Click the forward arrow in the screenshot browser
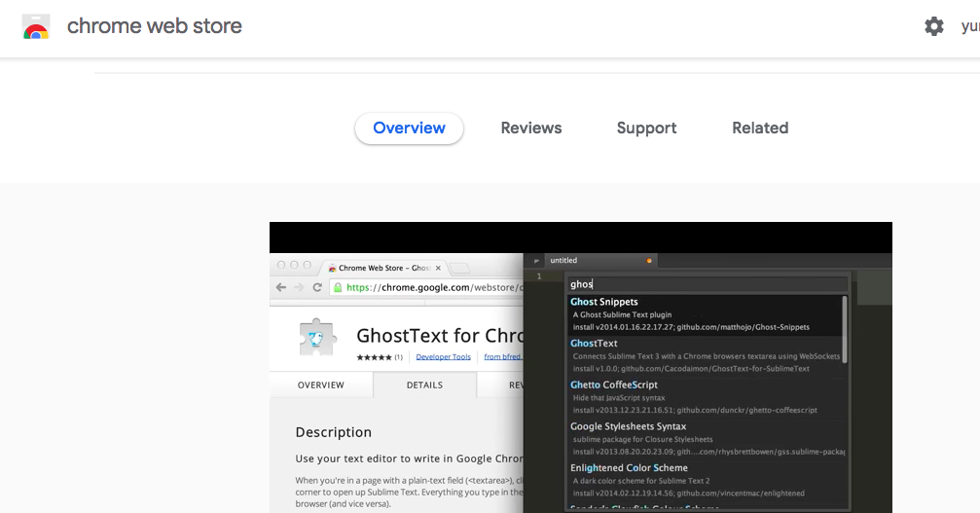The image size is (980, 513). pyautogui.click(x=300, y=287)
